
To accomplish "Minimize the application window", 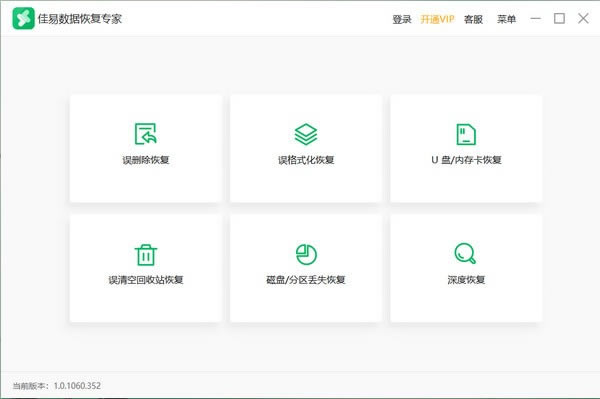I will click(x=536, y=18).
